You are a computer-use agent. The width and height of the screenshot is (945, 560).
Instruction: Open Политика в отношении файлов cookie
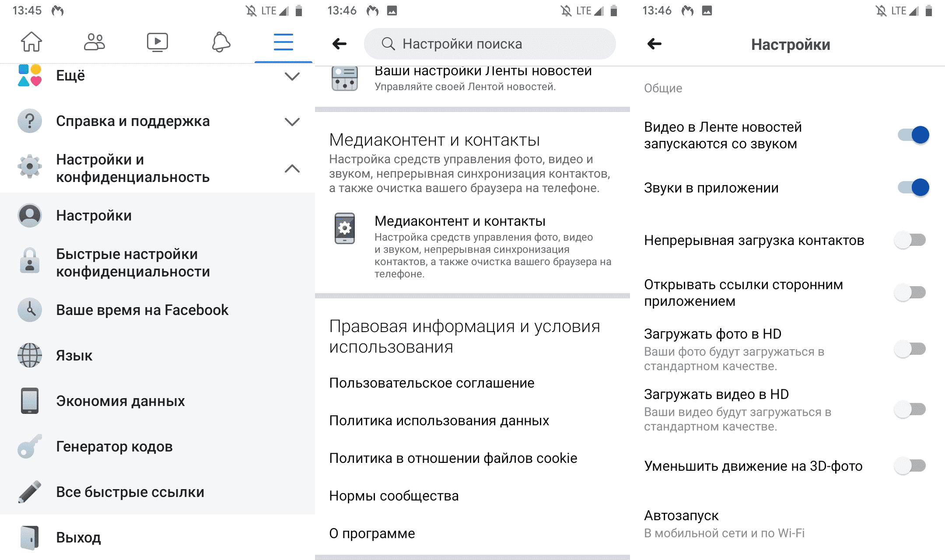tap(453, 458)
